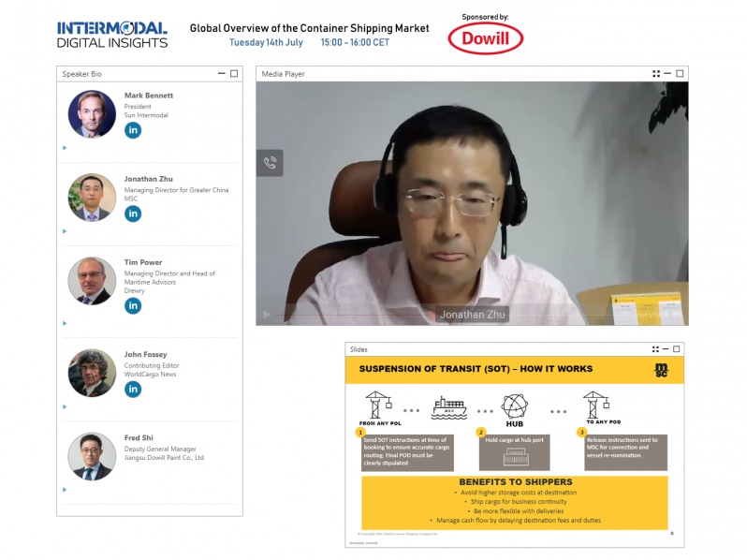This screenshot has height=560, width=747.
Task: Click Fred Shi's profile photo
Action: [92, 456]
